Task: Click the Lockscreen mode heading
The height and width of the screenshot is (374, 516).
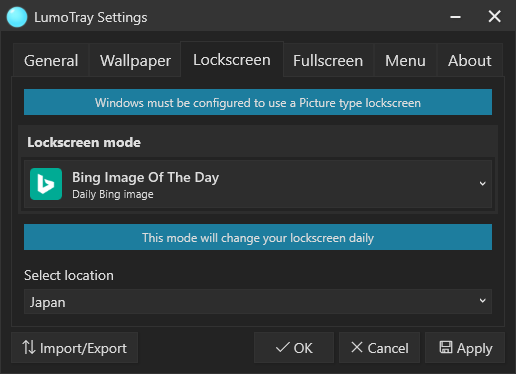Action: (84, 142)
